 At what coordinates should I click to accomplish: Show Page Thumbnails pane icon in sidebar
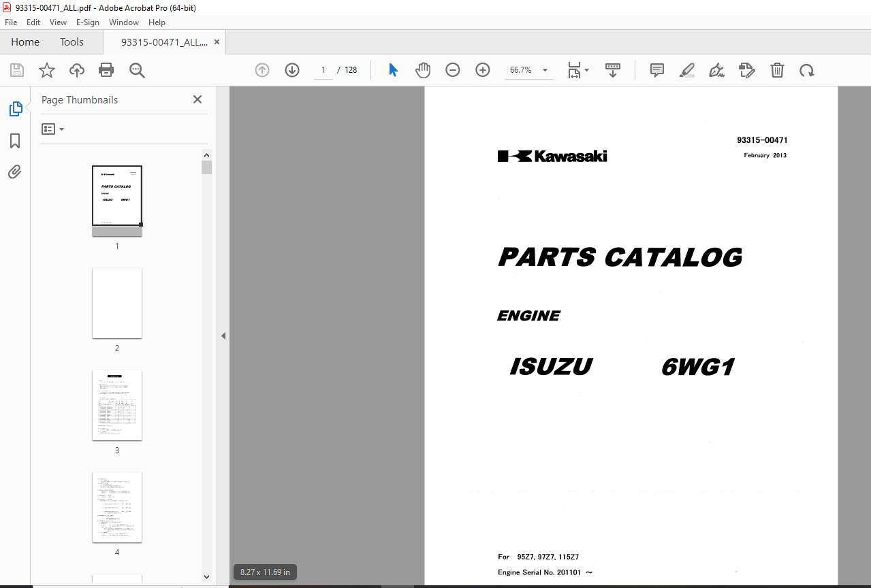tap(15, 109)
